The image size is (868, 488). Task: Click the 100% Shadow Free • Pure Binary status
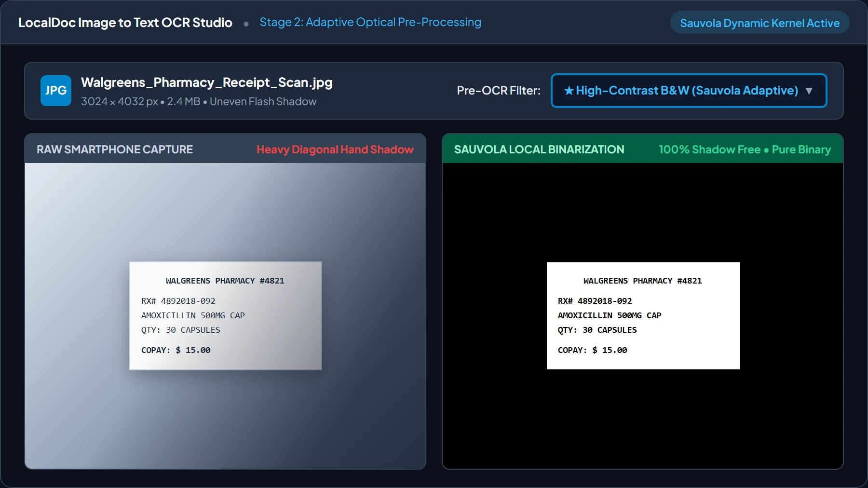pyautogui.click(x=745, y=149)
